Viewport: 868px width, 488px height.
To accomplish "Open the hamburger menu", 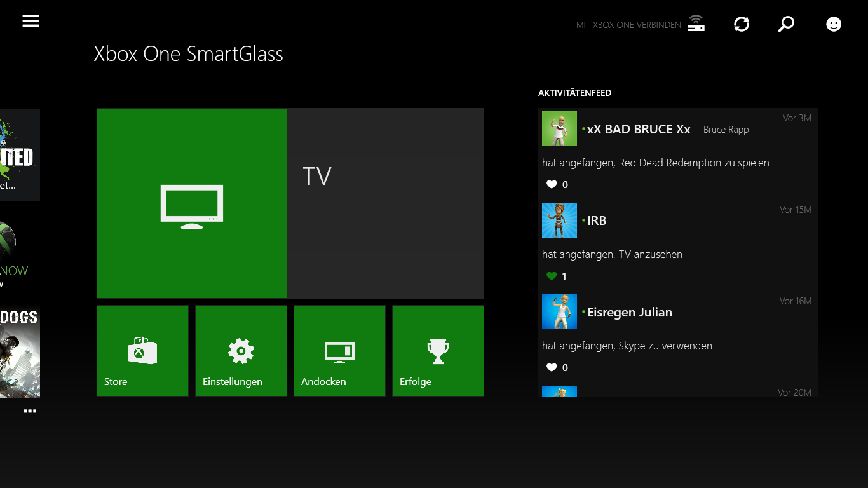I will (31, 21).
